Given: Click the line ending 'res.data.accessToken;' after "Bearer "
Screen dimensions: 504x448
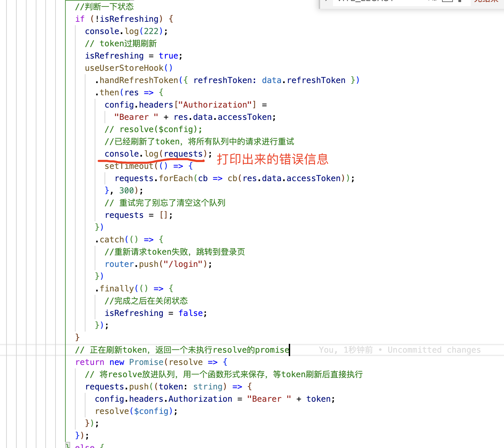Looking at the screenshot, I should [x=195, y=117].
